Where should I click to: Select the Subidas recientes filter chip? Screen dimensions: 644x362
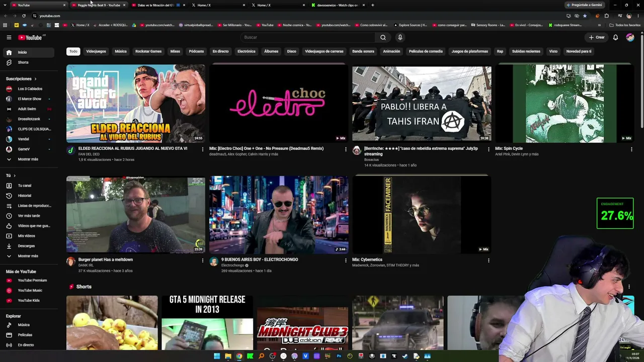pyautogui.click(x=526, y=51)
